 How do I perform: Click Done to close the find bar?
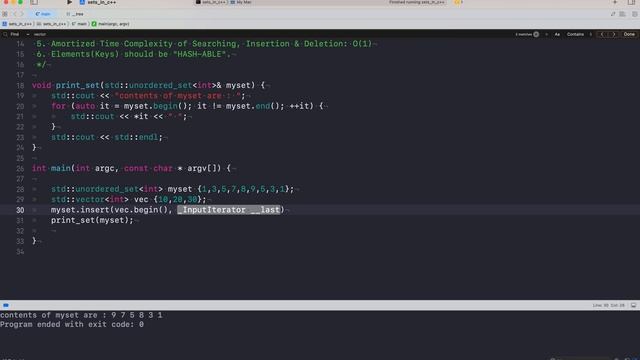(x=629, y=34)
